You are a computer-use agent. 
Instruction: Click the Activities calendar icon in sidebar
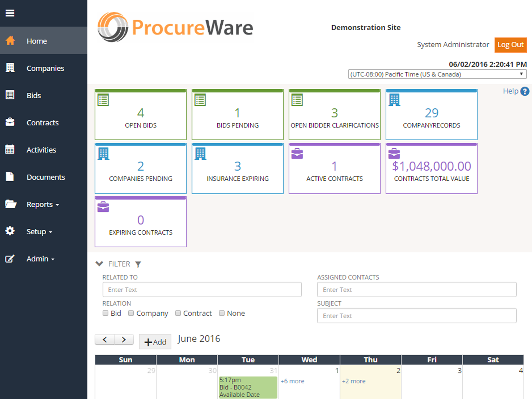(x=10, y=149)
